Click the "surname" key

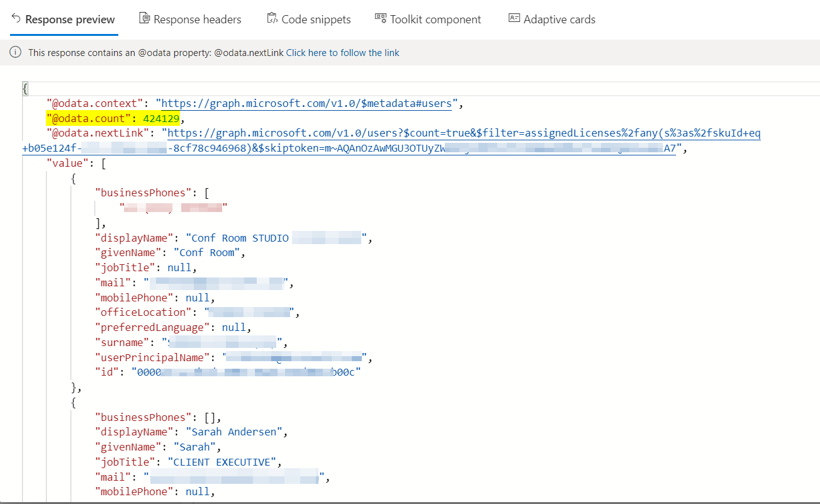tap(123, 343)
